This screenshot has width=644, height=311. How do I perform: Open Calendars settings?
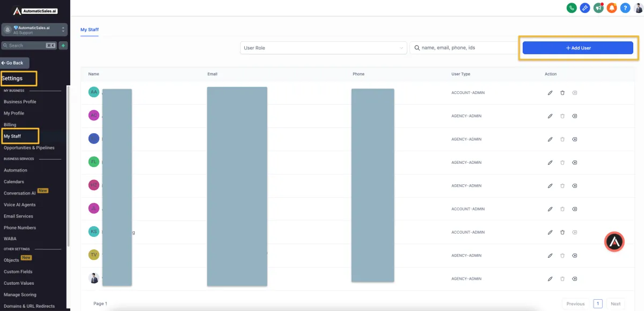[14, 182]
